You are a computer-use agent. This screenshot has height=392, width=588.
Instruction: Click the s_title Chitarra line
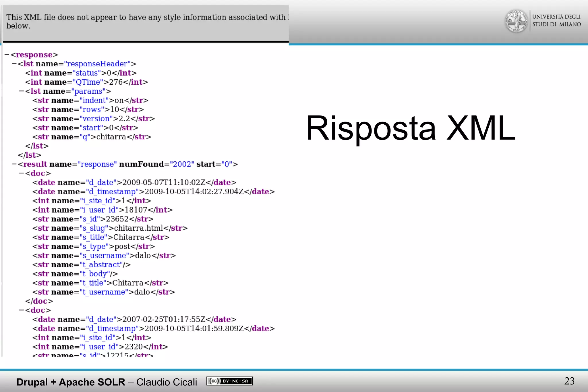pyautogui.click(x=101, y=237)
